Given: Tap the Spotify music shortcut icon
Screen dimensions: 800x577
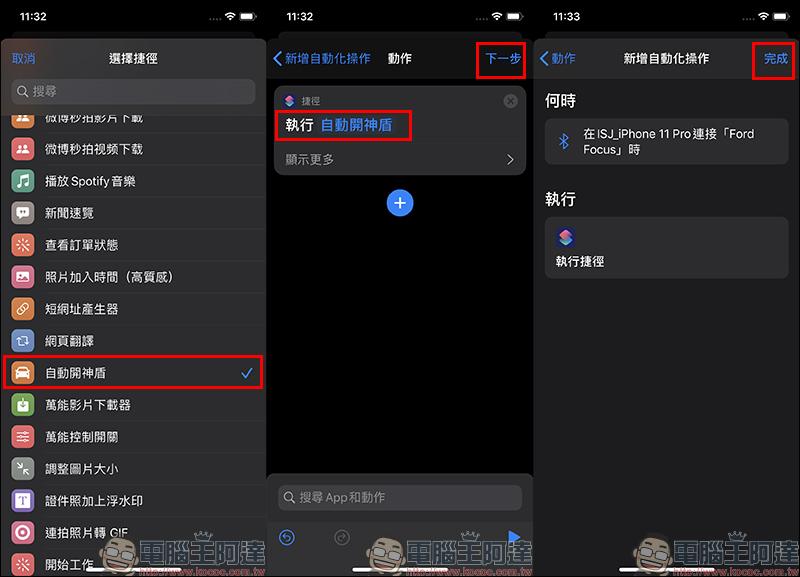Looking at the screenshot, I should pyautogui.click(x=22, y=181).
